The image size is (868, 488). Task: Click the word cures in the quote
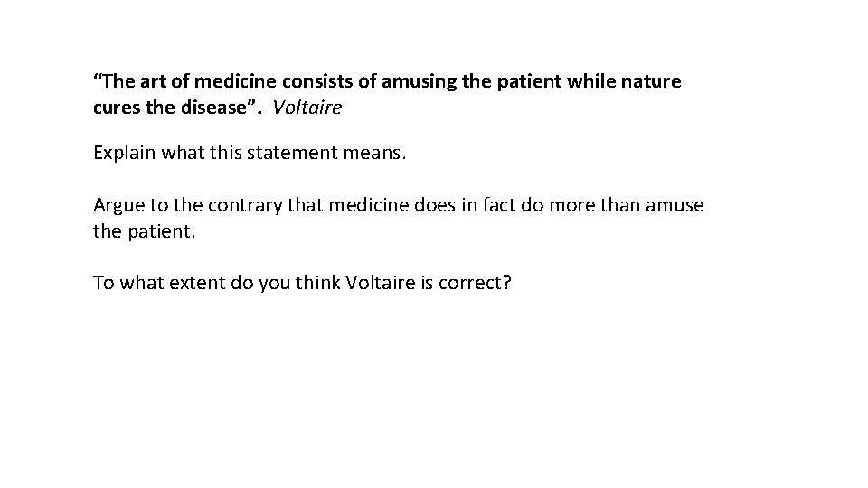click(x=115, y=108)
